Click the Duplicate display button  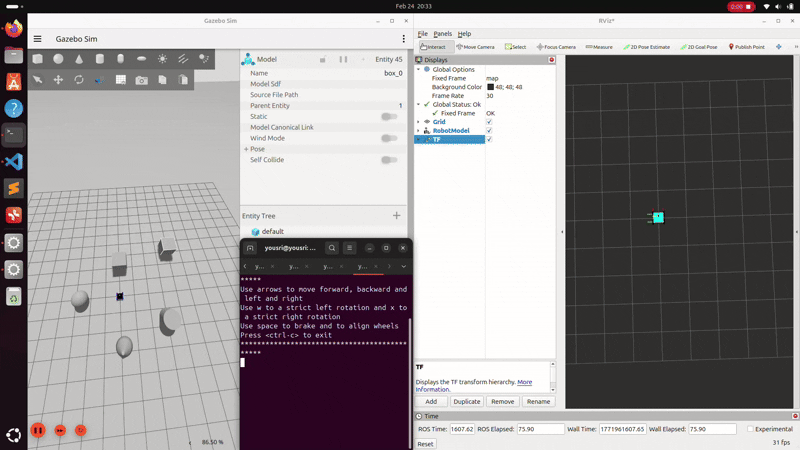[x=467, y=402]
